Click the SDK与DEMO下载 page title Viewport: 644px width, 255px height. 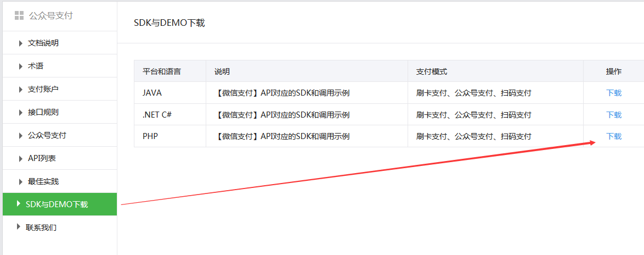point(169,23)
